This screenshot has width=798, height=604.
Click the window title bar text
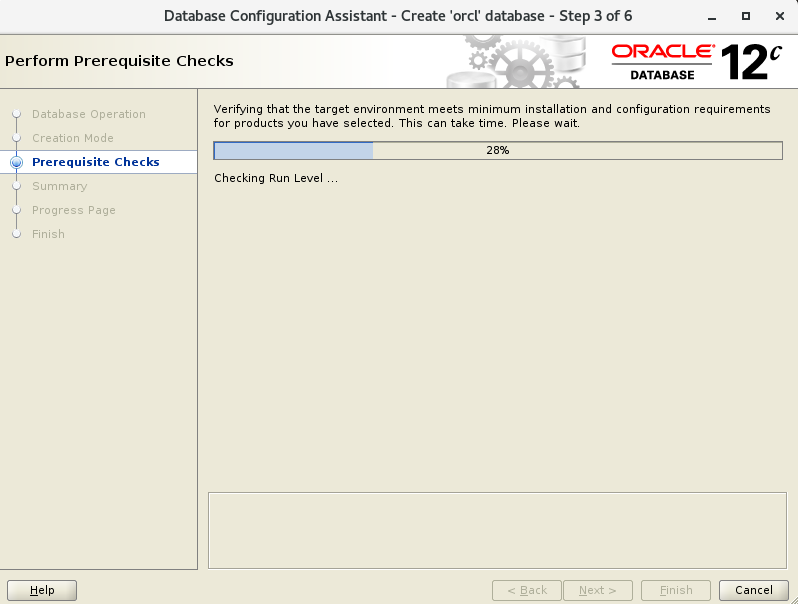(398, 16)
